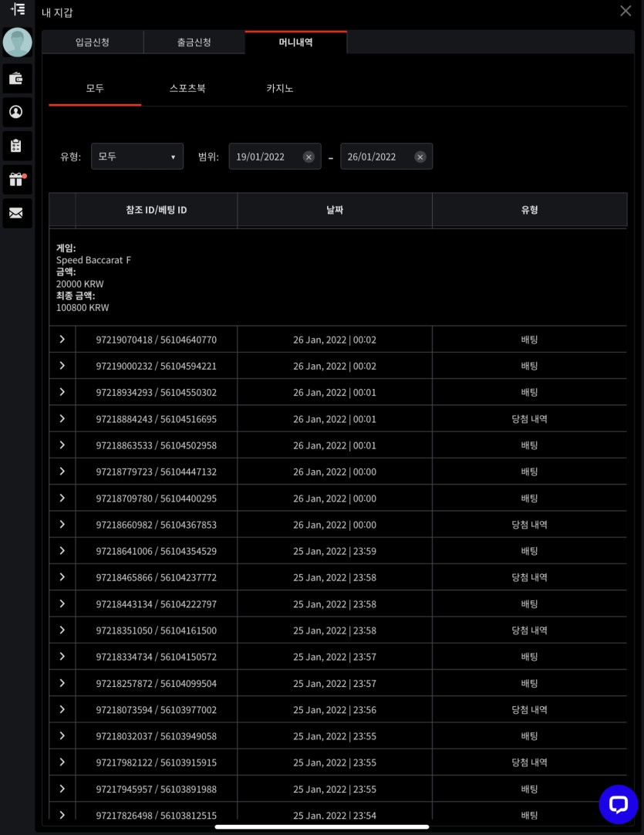Select the 20000 KRW amount
Image resolution: width=644 pixels, height=835 pixels.
tap(80, 284)
